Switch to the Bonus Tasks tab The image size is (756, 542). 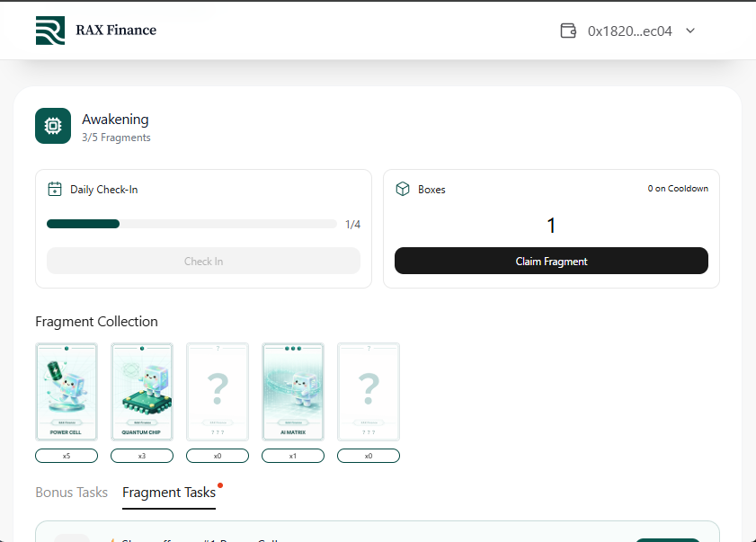(x=71, y=493)
